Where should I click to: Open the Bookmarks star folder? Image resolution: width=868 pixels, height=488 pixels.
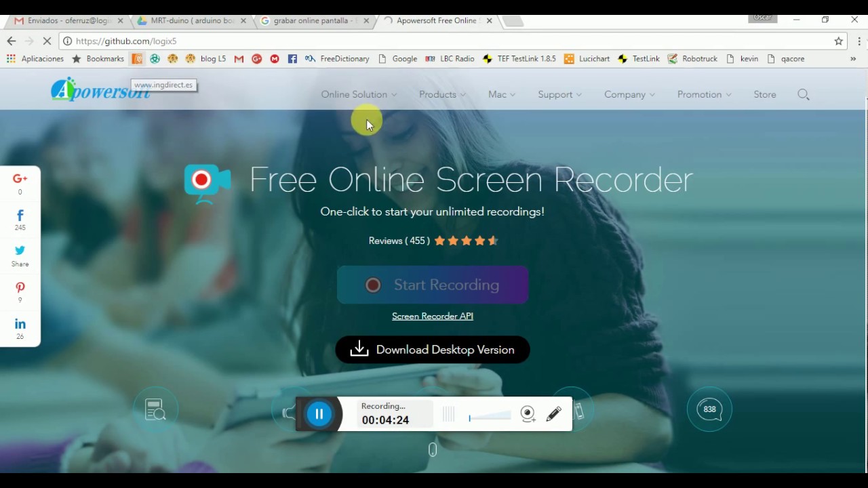click(x=98, y=59)
